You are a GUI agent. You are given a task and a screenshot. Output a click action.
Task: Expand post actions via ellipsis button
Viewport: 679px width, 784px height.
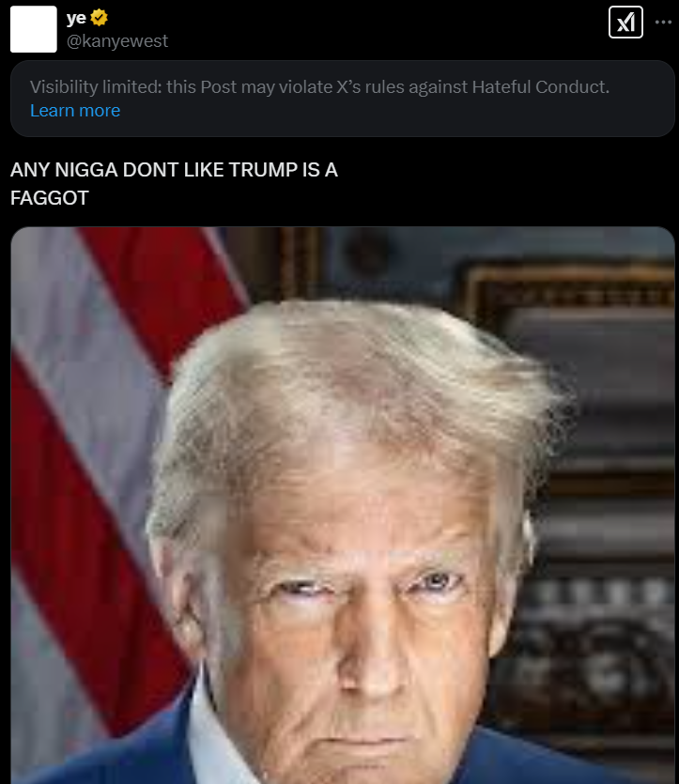point(663,22)
